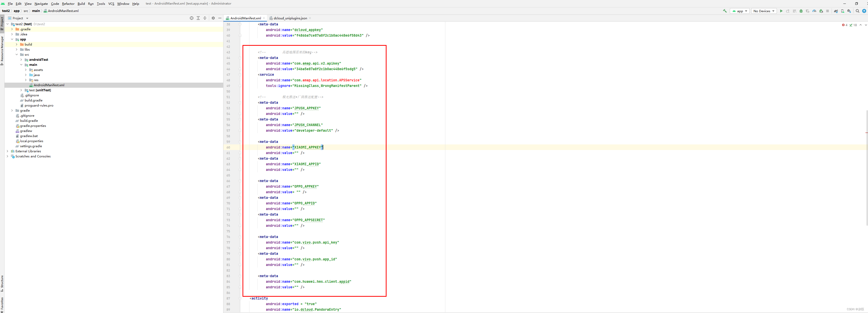Switch to dcloud_uniplugins.json tab
Viewport: 868px width, 313px height.
(x=290, y=18)
